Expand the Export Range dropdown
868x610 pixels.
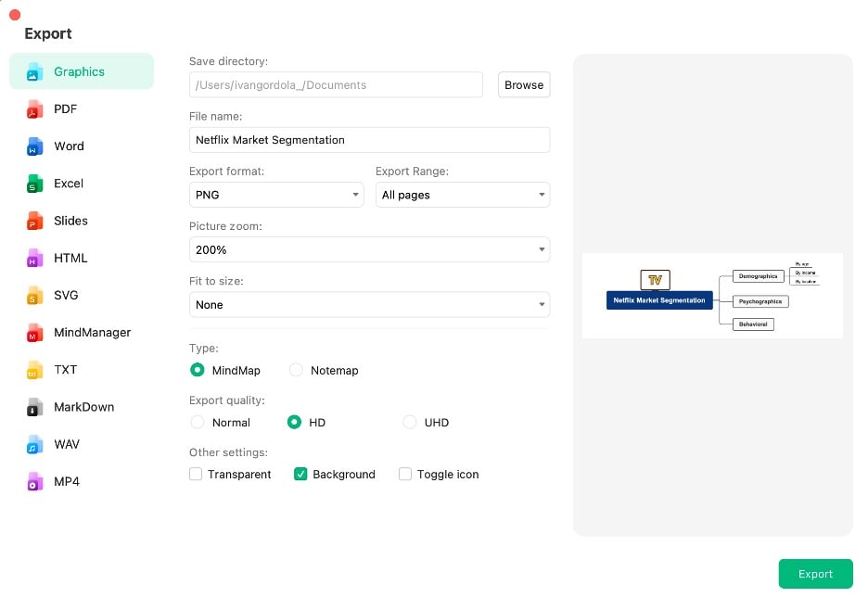click(462, 196)
